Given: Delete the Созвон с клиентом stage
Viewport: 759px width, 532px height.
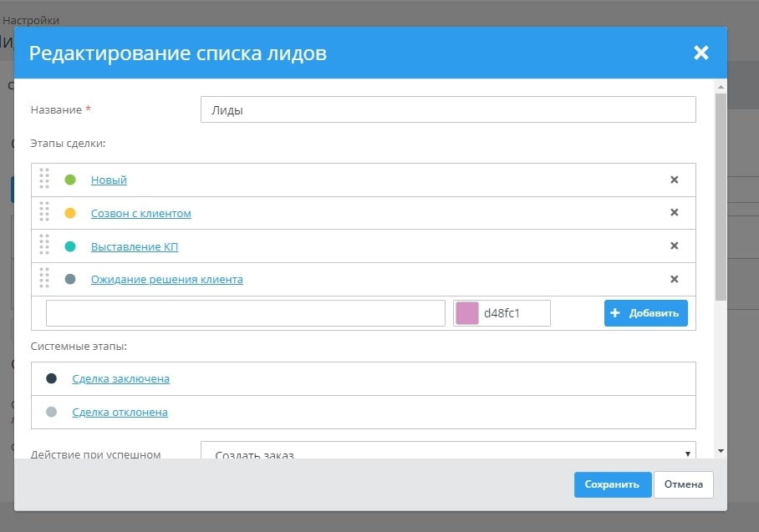Looking at the screenshot, I should [675, 212].
